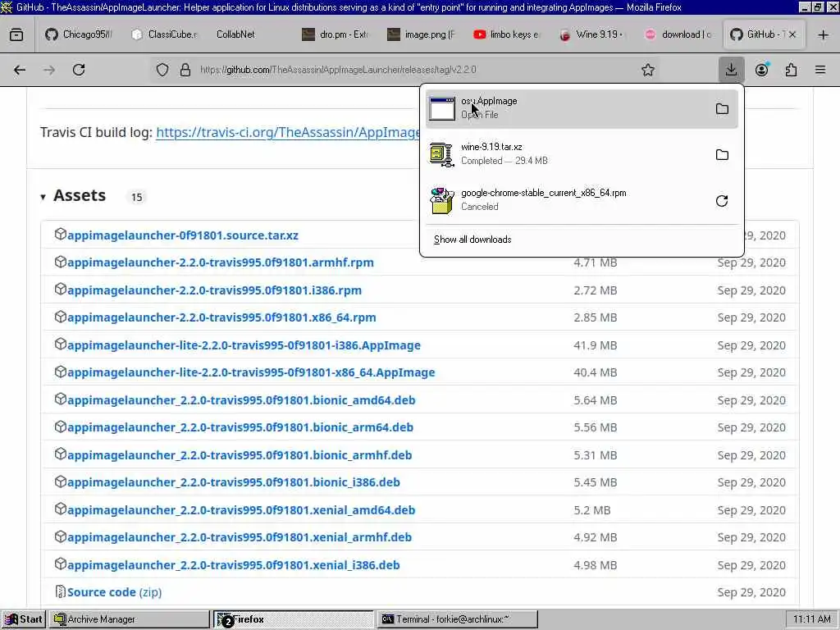
Task: Switch to the Terminal taskbar window
Action: tap(458, 619)
